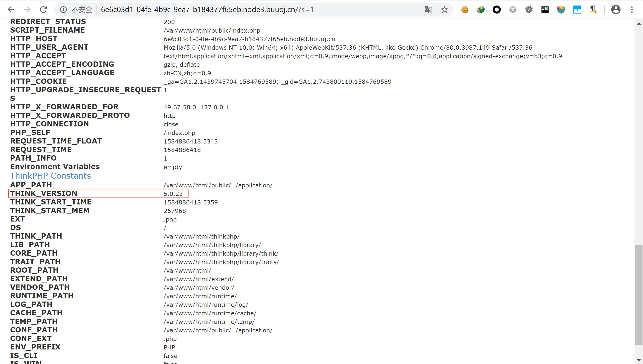The image size is (643, 364).
Task: Click the scrollbar down arrow
Action: (x=638, y=360)
